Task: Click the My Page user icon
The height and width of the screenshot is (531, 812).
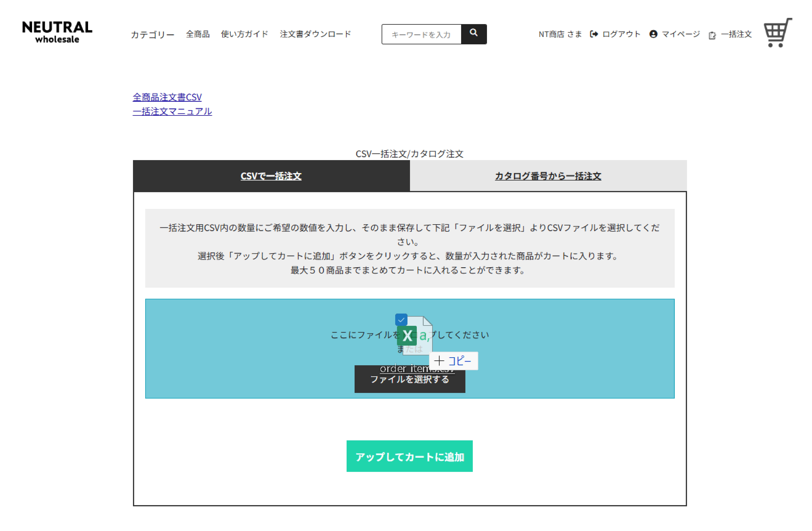Action: pyautogui.click(x=653, y=34)
